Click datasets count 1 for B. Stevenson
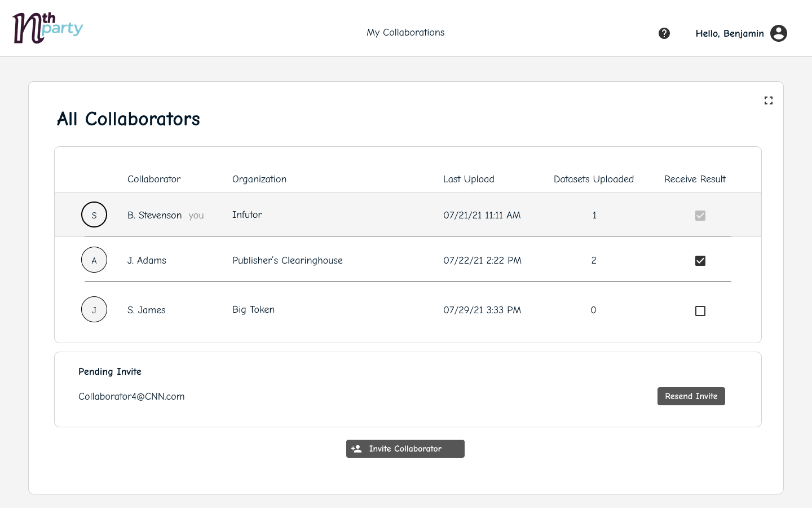Image resolution: width=812 pixels, height=508 pixels. point(594,215)
